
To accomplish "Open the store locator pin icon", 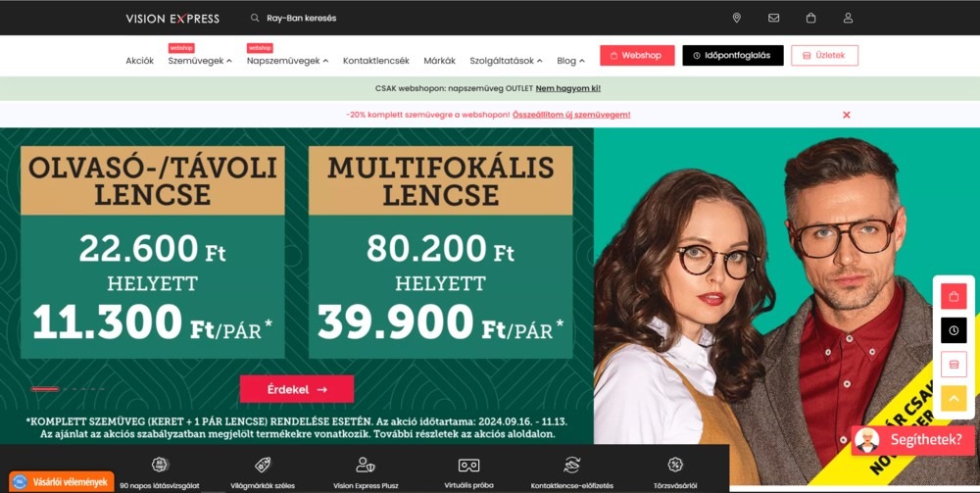I will click(736, 18).
